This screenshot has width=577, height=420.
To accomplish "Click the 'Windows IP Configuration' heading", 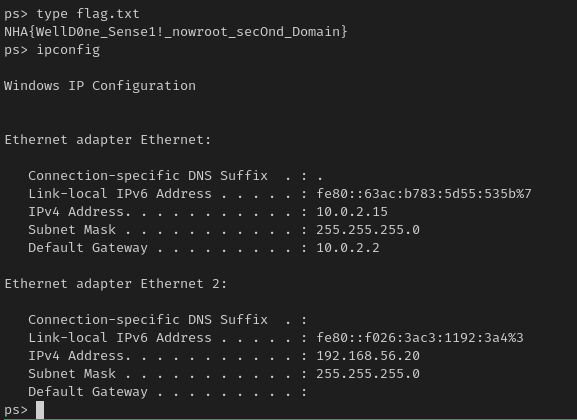I will coord(100,86).
